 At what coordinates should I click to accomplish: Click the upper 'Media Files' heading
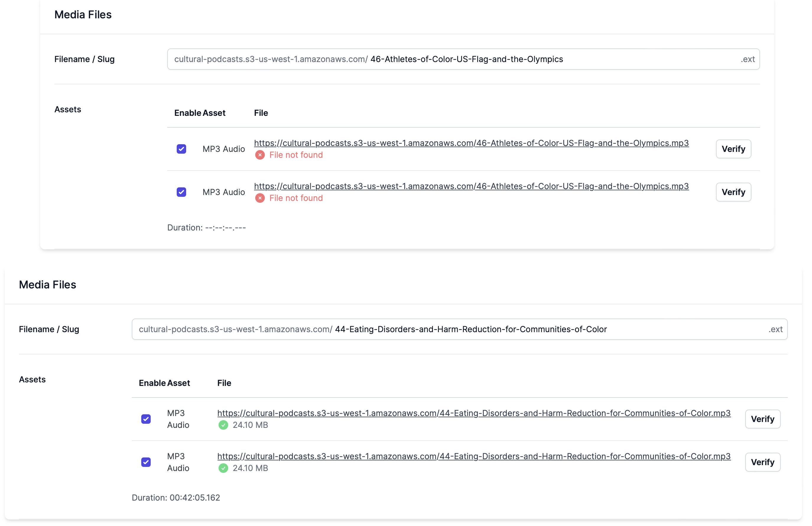(83, 15)
